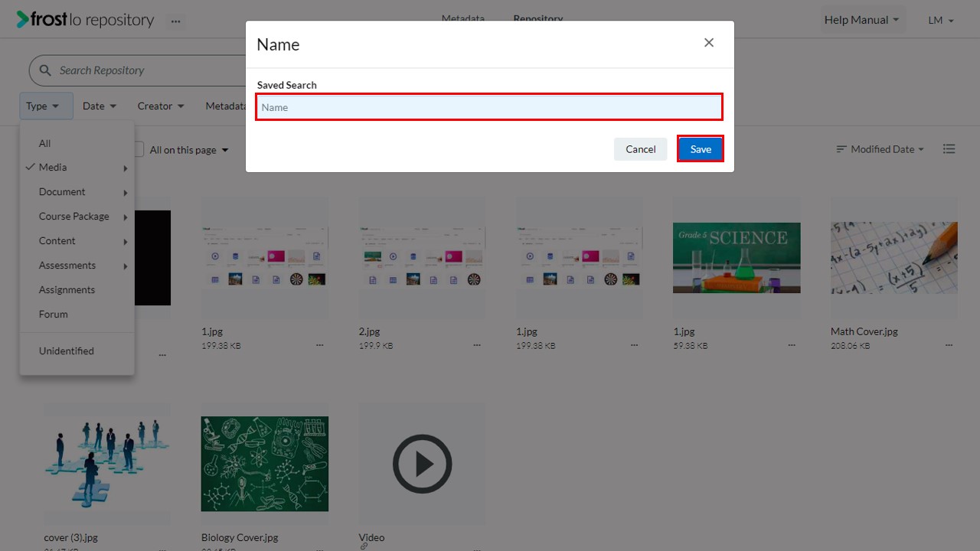
Task: Expand the Assessments submenu arrow
Action: pos(125,266)
